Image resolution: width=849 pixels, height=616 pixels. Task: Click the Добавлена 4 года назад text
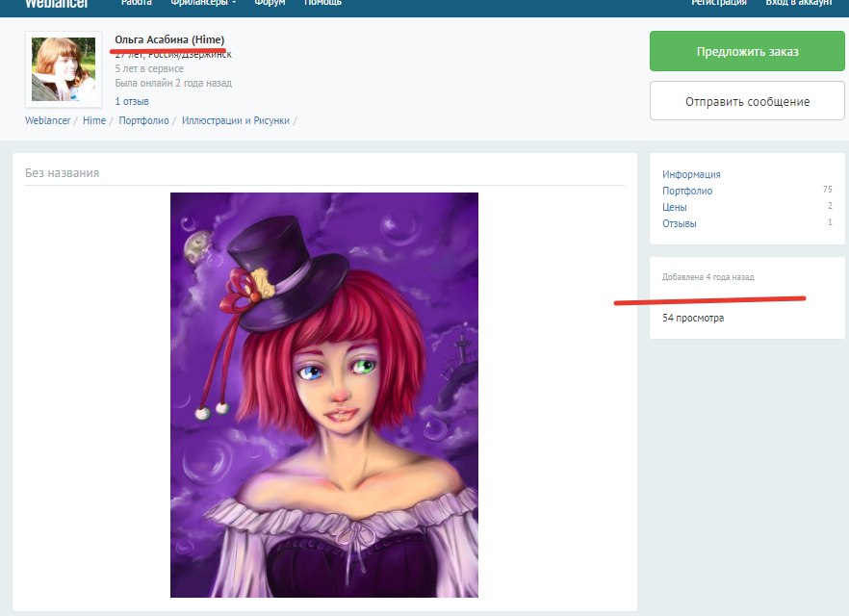pyautogui.click(x=708, y=276)
